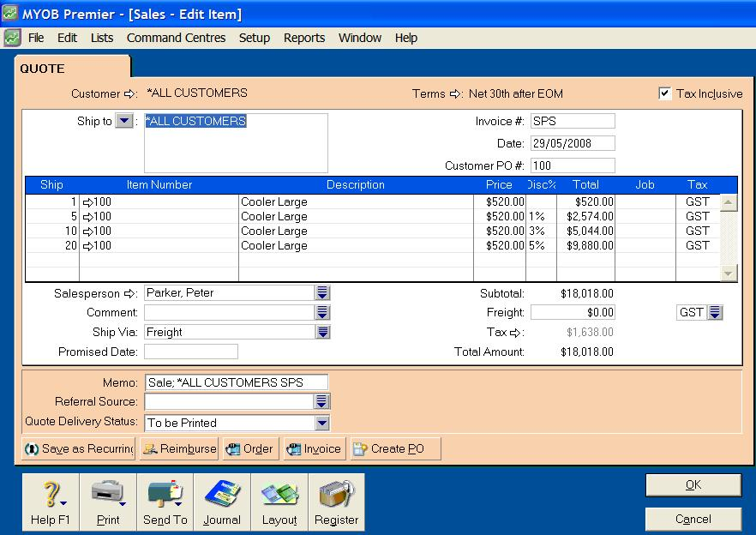Click the Invoice # field
The height and width of the screenshot is (535, 756).
click(573, 121)
